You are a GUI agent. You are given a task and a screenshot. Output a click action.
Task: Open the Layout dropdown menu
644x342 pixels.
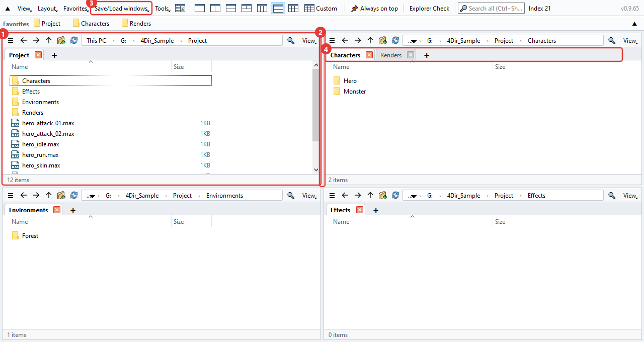pos(48,9)
